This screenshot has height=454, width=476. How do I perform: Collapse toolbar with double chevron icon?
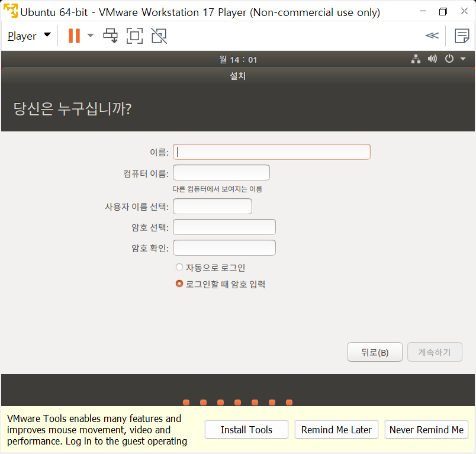432,36
